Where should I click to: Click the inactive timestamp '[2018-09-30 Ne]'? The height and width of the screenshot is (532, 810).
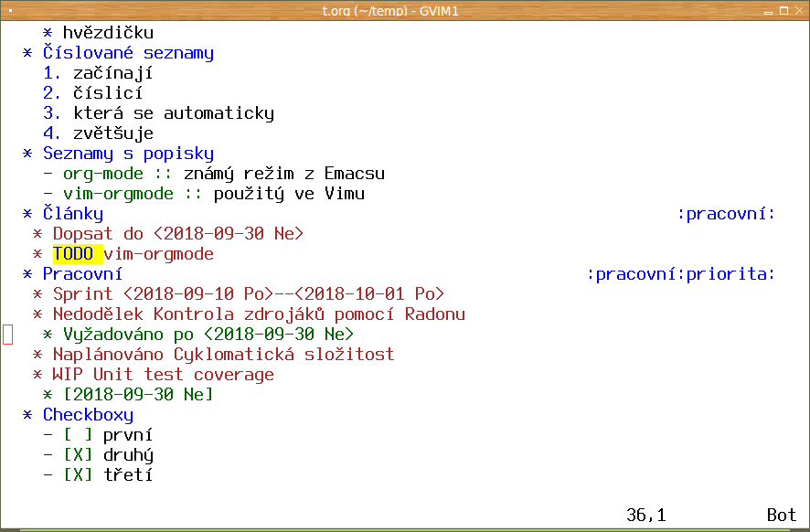138,395
